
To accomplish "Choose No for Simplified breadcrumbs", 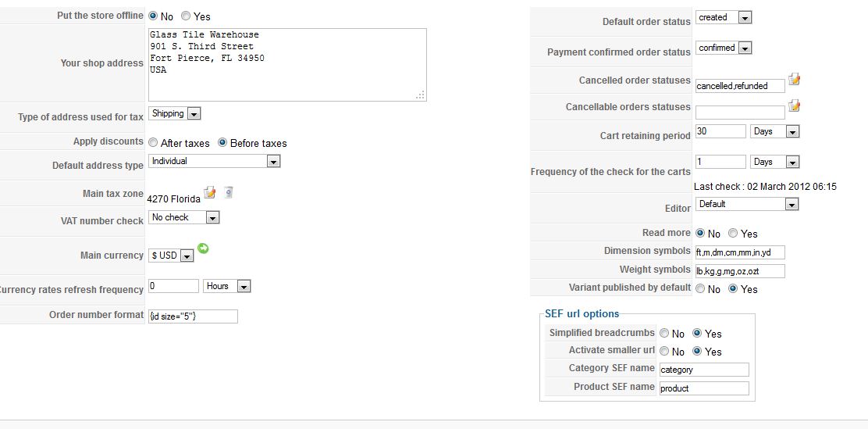I will coord(664,334).
